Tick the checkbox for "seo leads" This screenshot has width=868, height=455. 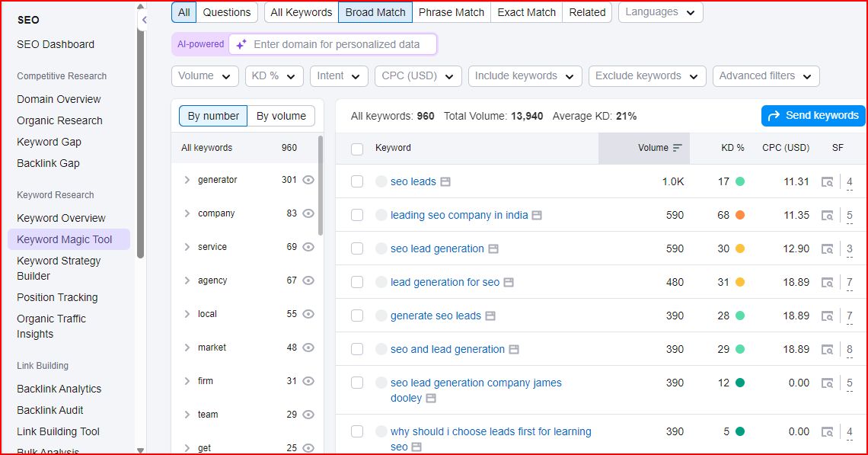pyautogui.click(x=357, y=181)
